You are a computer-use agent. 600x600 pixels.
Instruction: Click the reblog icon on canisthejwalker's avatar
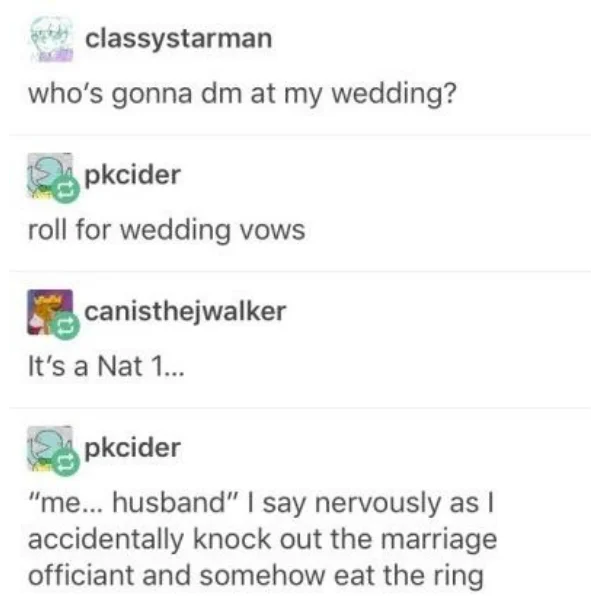point(66,326)
